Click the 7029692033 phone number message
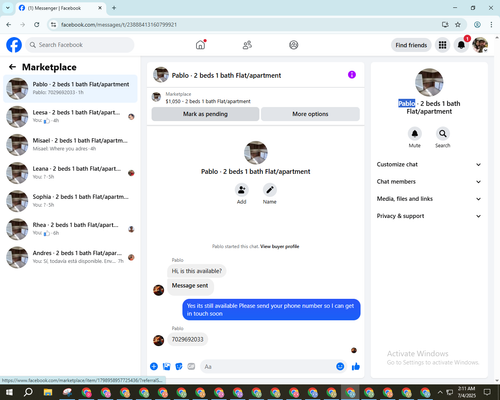 pos(187,339)
